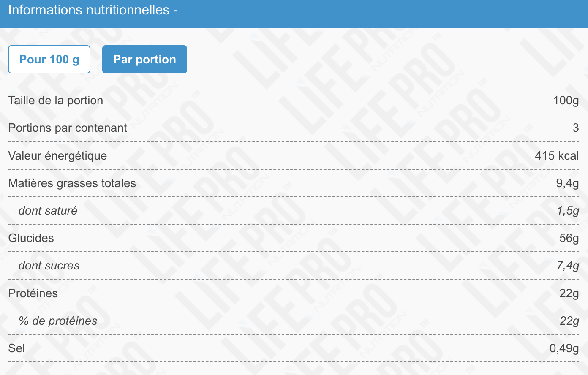Click the Informations nutritionnelles header
The height and width of the screenshot is (375, 588).
click(x=93, y=10)
